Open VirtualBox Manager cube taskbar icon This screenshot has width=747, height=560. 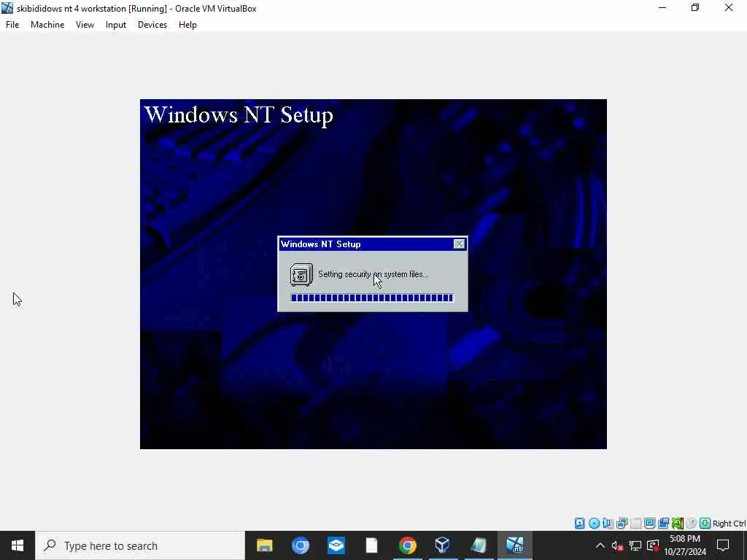pyautogui.click(x=443, y=545)
